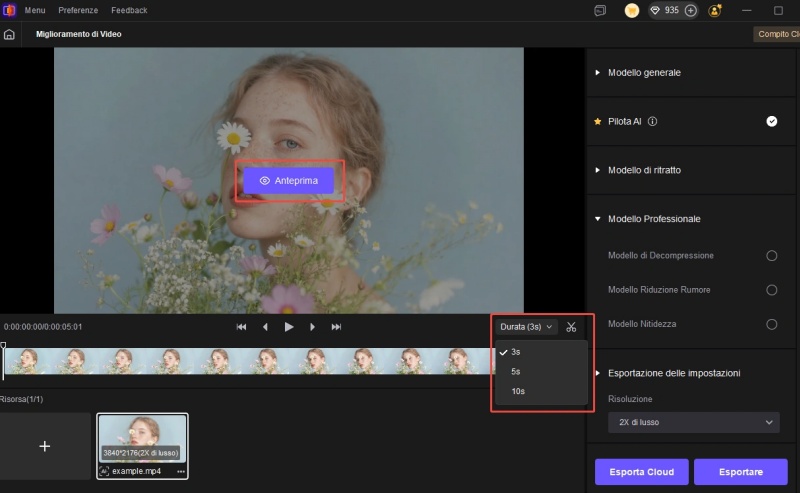Click the diamond credits icon
The height and width of the screenshot is (493, 800).
655,10
